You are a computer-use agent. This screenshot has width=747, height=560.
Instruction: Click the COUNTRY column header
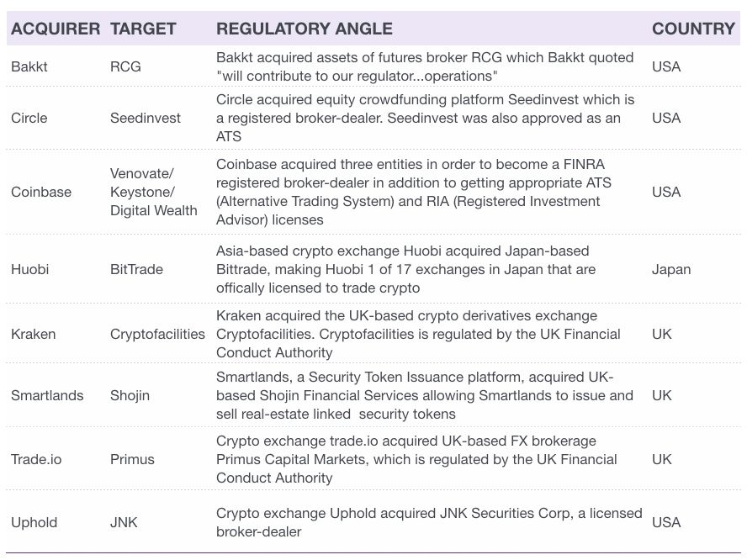click(693, 29)
